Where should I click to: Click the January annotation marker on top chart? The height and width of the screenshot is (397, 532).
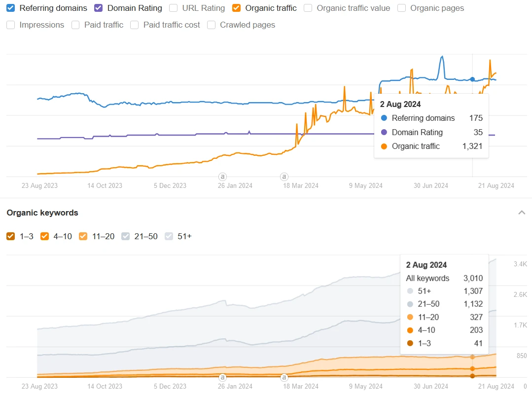(x=222, y=177)
